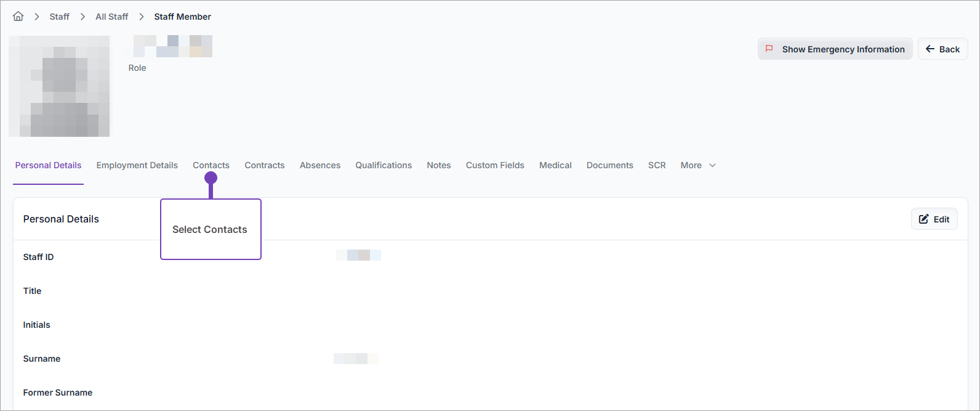Open the Qualifications tab
This screenshot has width=980, height=411.
pos(383,165)
